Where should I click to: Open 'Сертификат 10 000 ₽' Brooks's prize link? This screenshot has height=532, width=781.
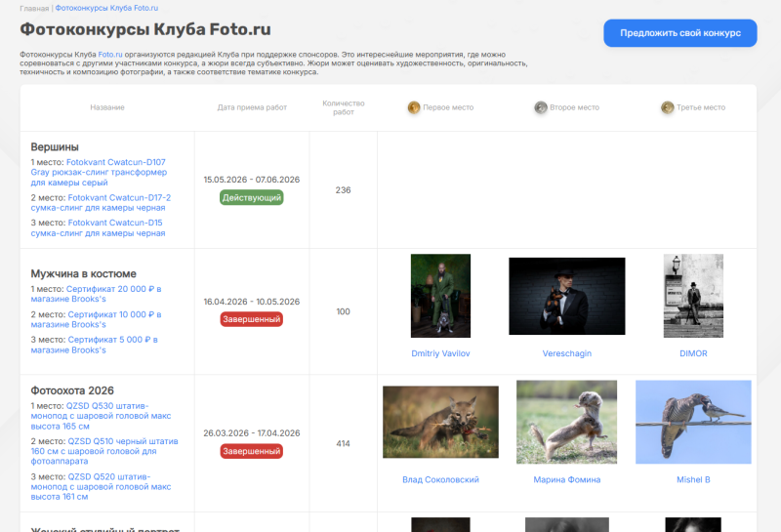96,319
